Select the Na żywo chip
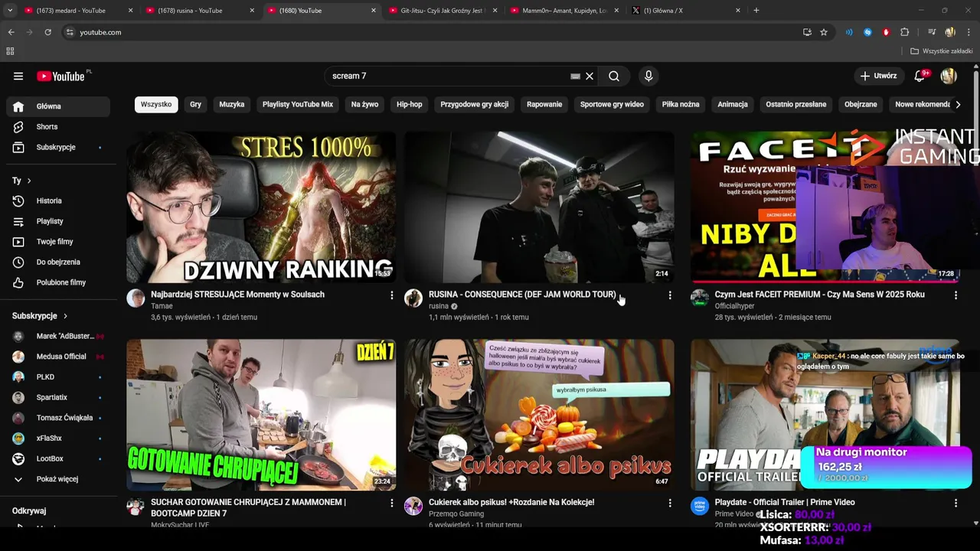Screen dimensions: 980x551 point(364,104)
